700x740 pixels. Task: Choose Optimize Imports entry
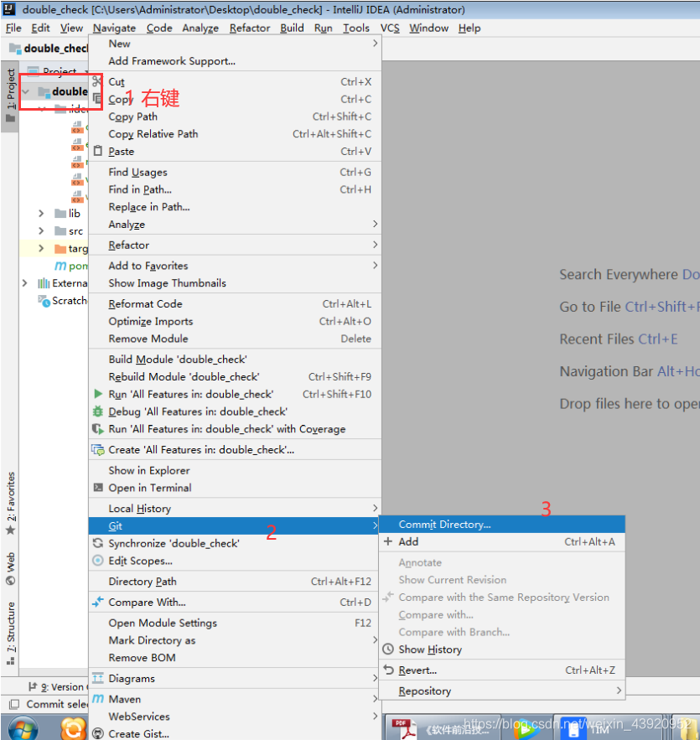coord(235,321)
